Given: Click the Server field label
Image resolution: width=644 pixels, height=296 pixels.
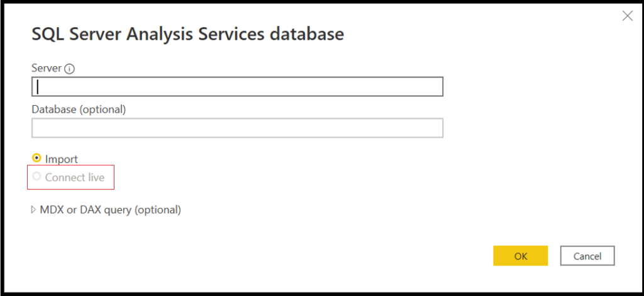Looking at the screenshot, I should coord(46,68).
